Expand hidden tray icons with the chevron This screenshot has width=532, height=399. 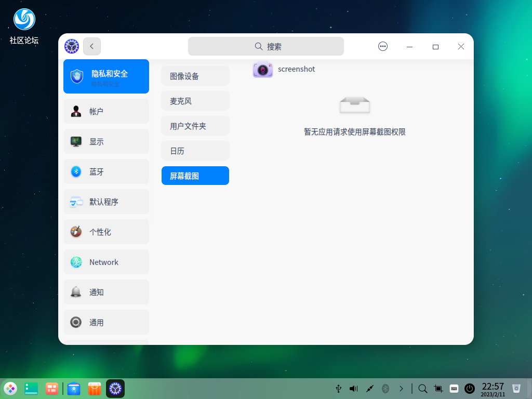click(x=401, y=388)
